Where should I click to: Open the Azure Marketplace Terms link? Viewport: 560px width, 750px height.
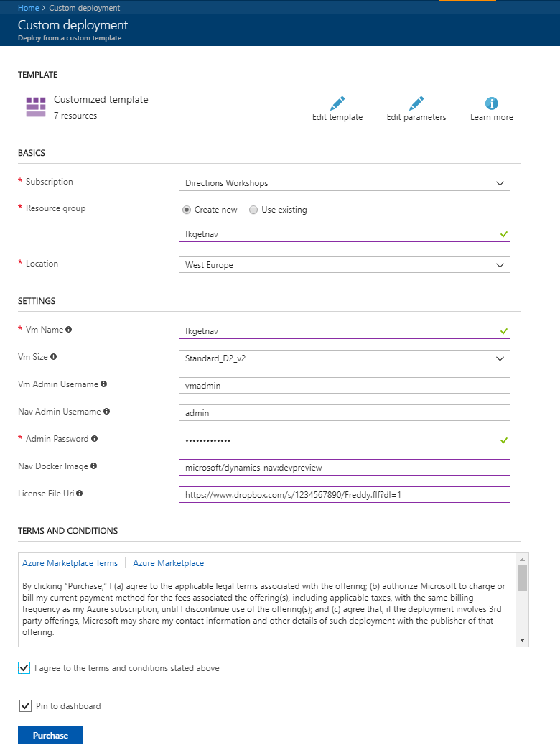pyautogui.click(x=70, y=563)
